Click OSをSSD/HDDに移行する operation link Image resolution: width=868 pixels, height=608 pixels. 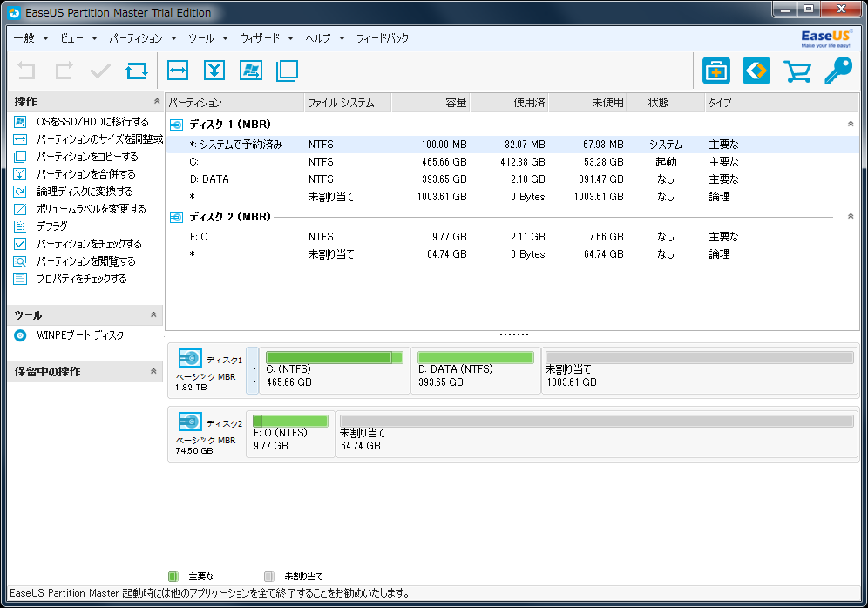[92, 122]
